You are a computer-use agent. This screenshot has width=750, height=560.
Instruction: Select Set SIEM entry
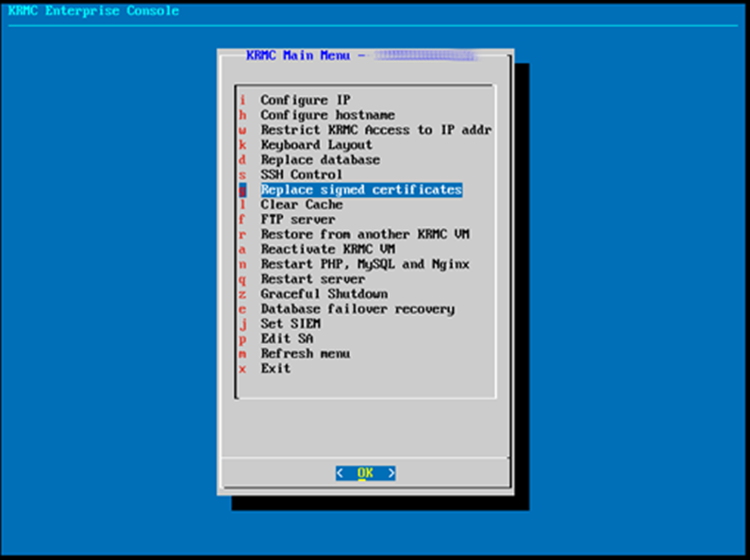point(291,323)
